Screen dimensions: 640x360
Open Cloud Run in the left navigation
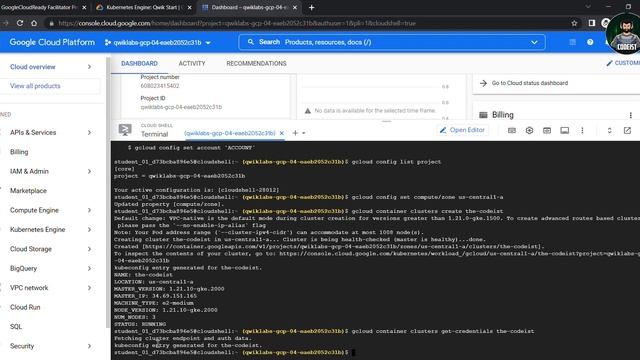click(x=25, y=307)
